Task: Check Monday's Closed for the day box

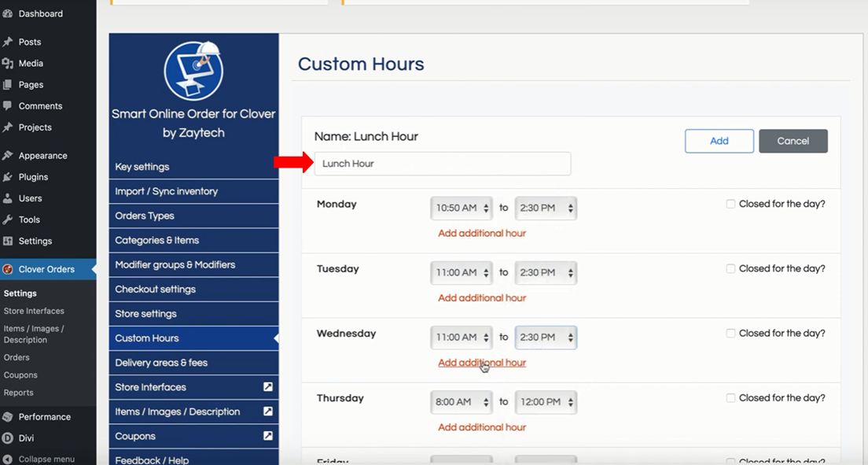Action: pyautogui.click(x=730, y=204)
